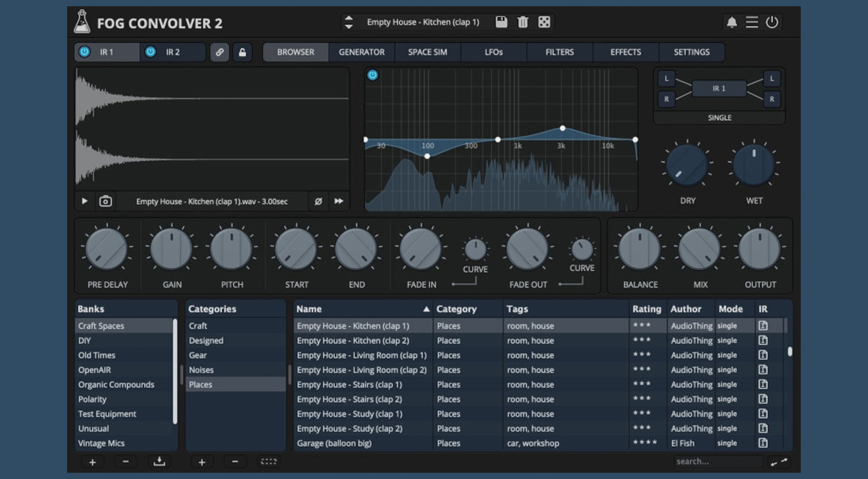Click IR file icon for Stairs (clap 1)

point(763,384)
